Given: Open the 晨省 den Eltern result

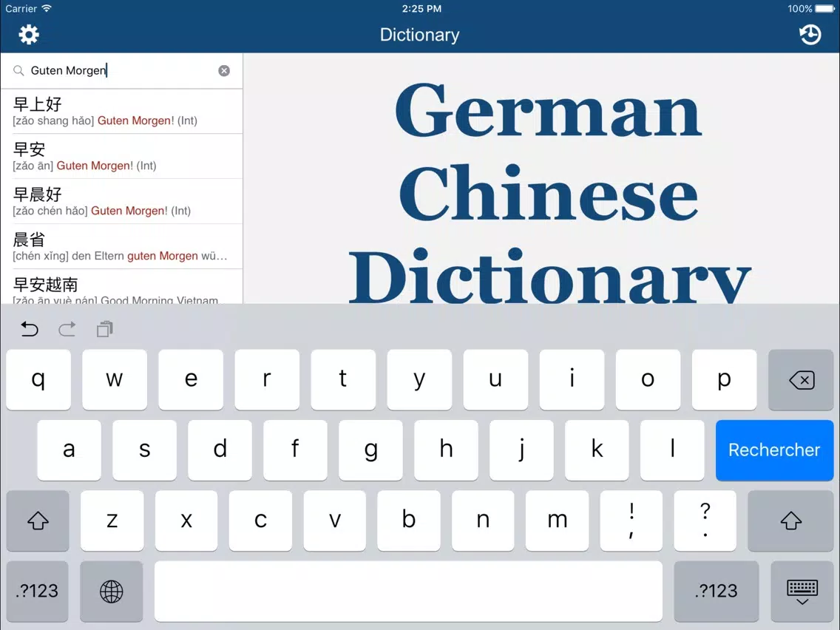Looking at the screenshot, I should pyautogui.click(x=121, y=246).
